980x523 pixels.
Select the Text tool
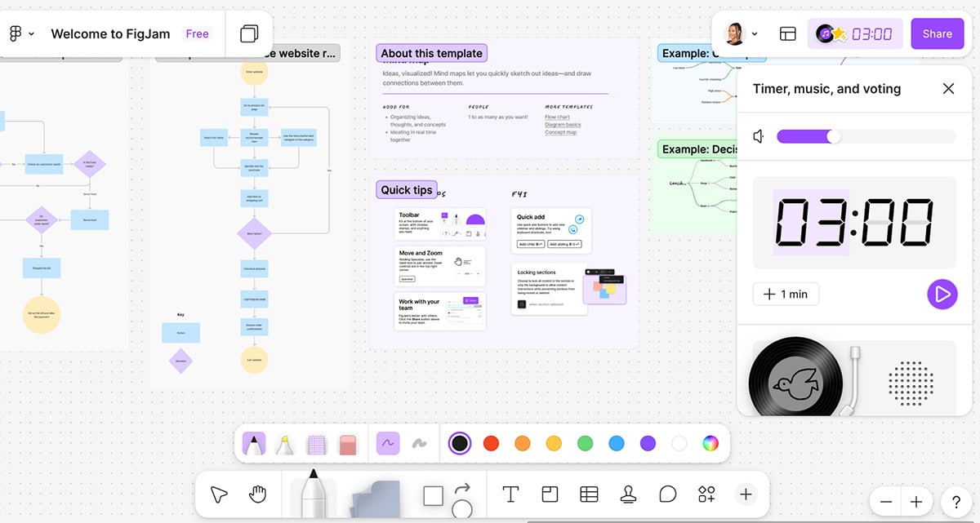[x=510, y=494]
